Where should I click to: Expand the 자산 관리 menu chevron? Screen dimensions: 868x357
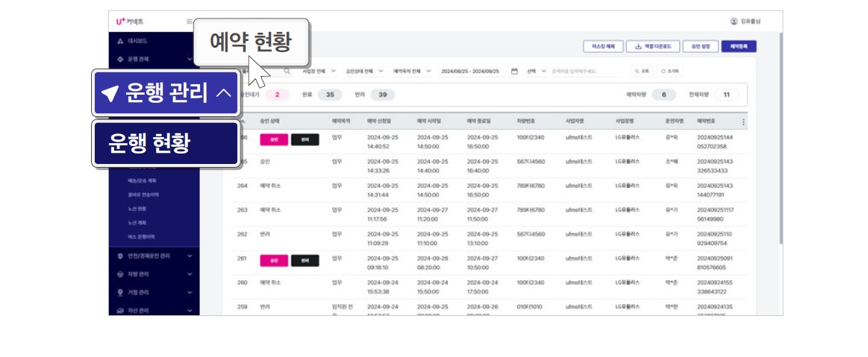(x=190, y=311)
